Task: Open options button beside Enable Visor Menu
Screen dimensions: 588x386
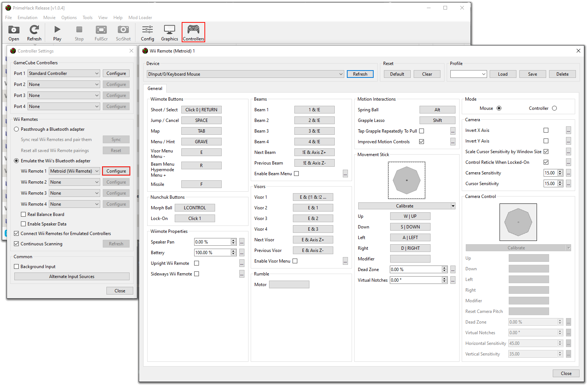Action: [x=345, y=261]
